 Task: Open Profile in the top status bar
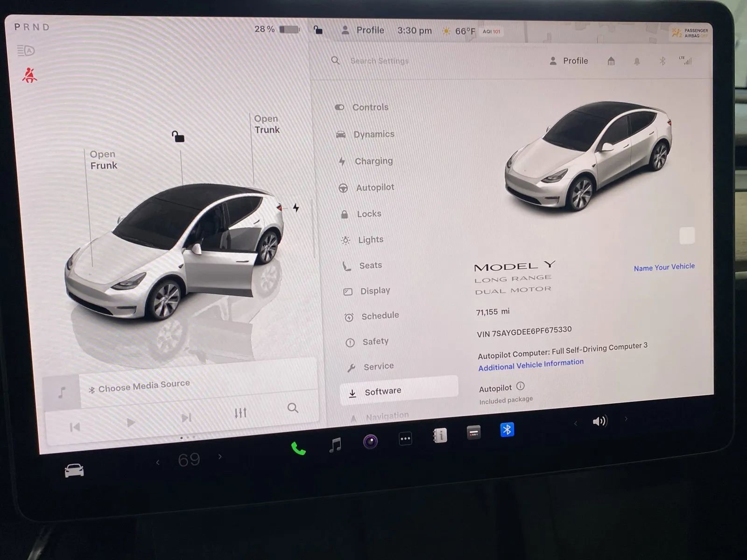tap(363, 30)
